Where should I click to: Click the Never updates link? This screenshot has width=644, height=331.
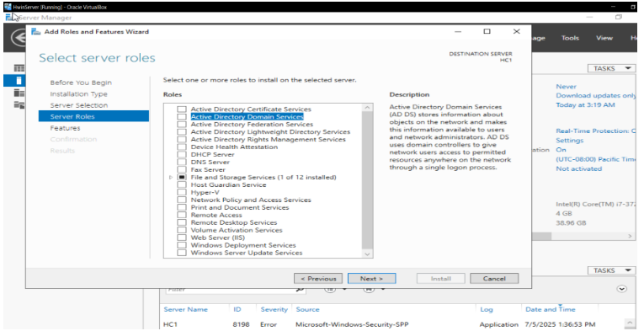pos(566,87)
